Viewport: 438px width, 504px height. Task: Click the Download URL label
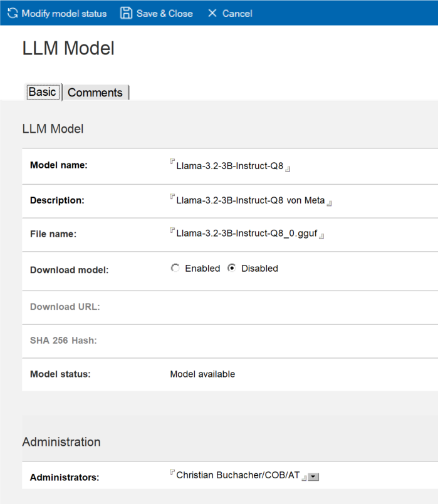[65, 307]
